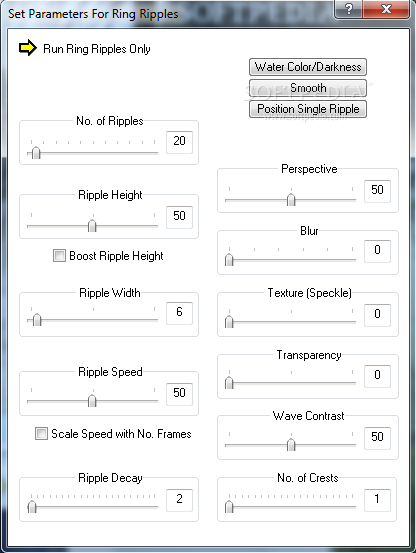Click the No. of Ripples value field

179,142
